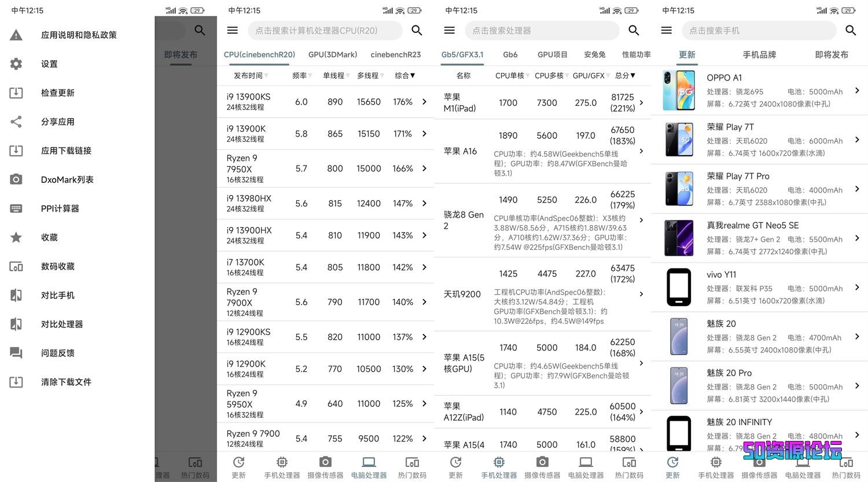Viewport: 868px width, 482px height.
Task: Expand the i9 13900KS row chevron
Action: pyautogui.click(x=424, y=102)
